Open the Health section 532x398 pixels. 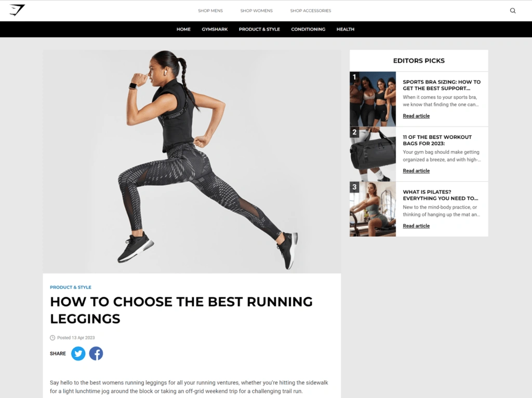(345, 29)
